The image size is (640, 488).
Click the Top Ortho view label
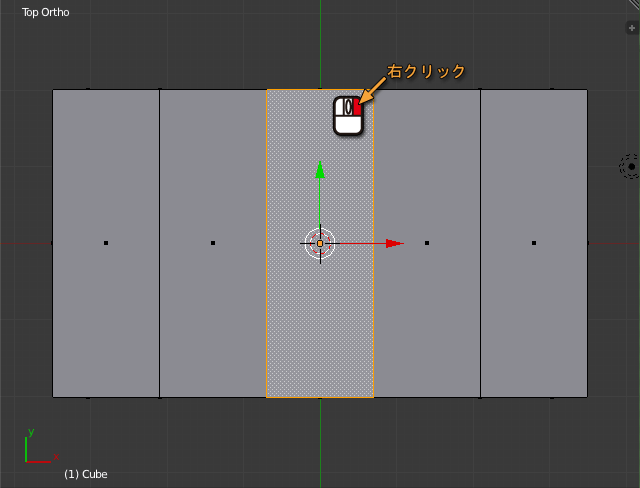point(46,14)
